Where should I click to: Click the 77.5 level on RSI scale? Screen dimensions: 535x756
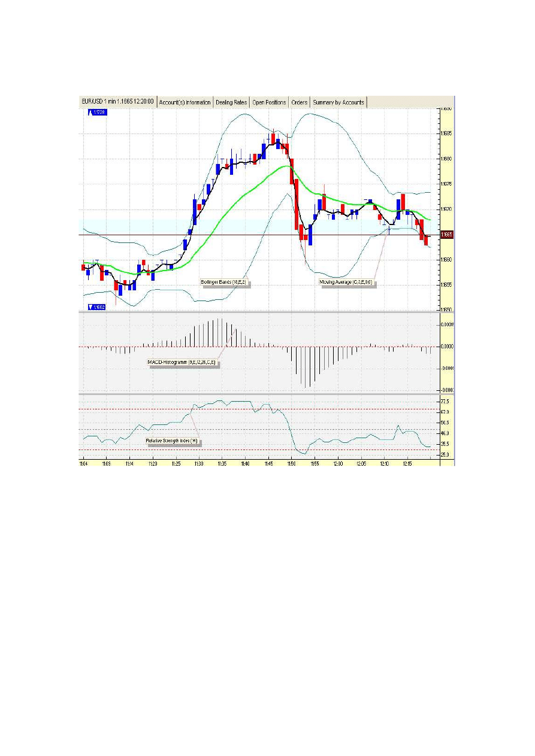coord(445,401)
